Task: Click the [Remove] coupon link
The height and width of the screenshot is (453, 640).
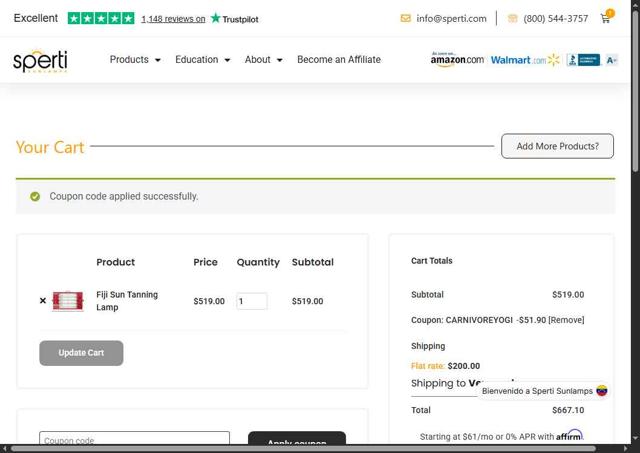Action: coord(566,320)
